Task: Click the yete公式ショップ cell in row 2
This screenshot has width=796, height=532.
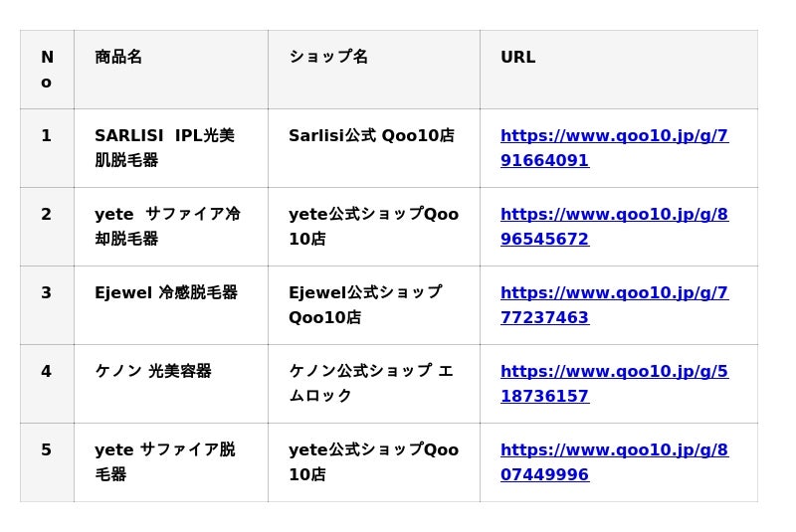Action: tap(373, 227)
